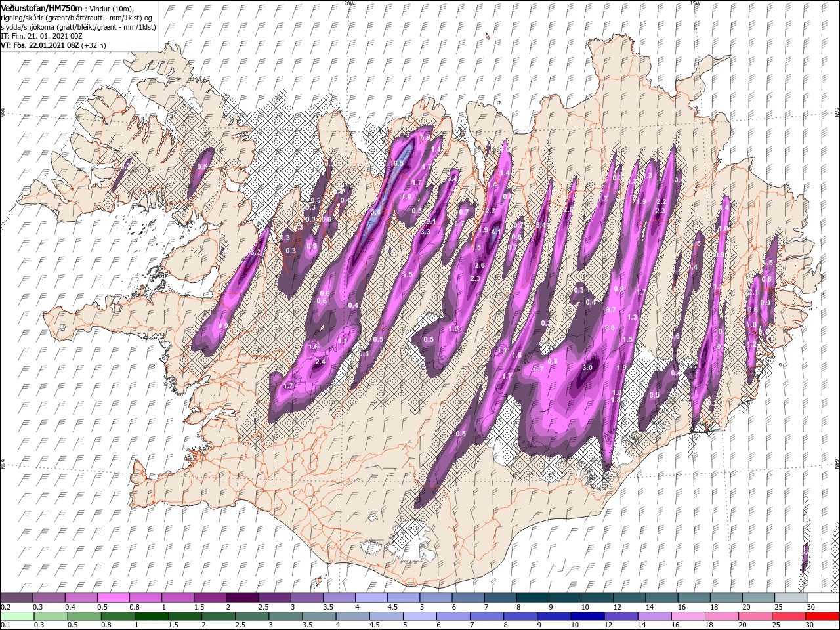Click the valid time 'VT: Fös. 22.01.2021 08Z'
Viewport: 840px width, 630px height.
click(40, 45)
